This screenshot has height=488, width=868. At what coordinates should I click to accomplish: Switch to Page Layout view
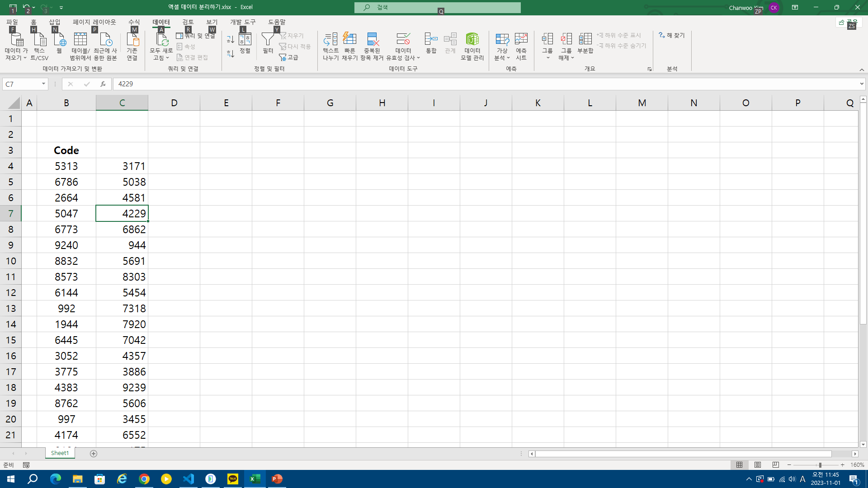click(758, 465)
